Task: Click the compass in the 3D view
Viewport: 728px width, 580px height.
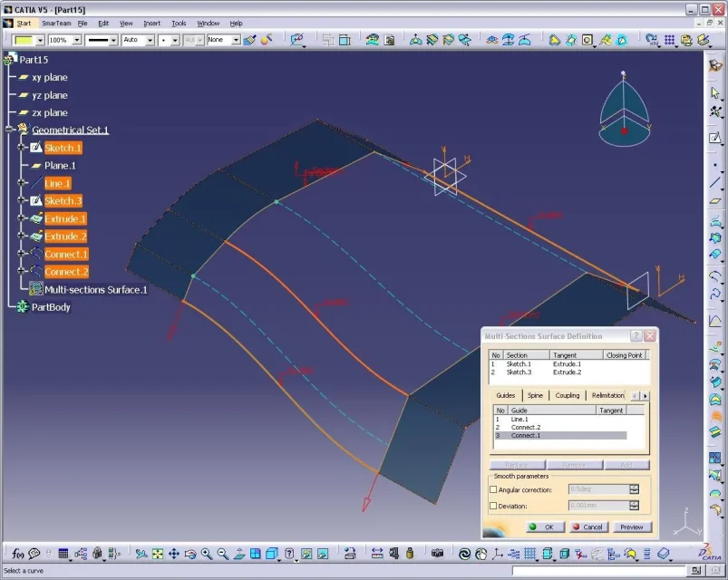Action: point(625,111)
